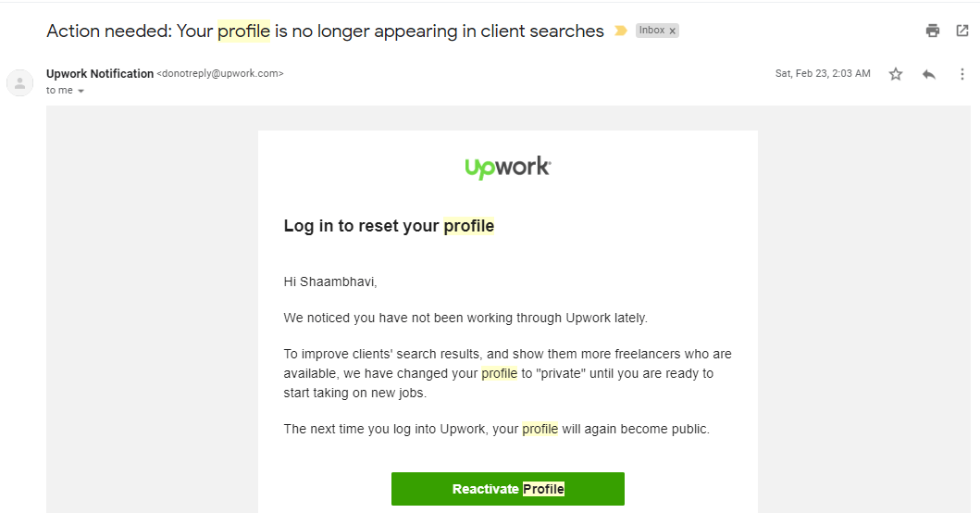980x513 pixels.
Task: Expand the "to me" recipient details
Action: tap(81, 91)
